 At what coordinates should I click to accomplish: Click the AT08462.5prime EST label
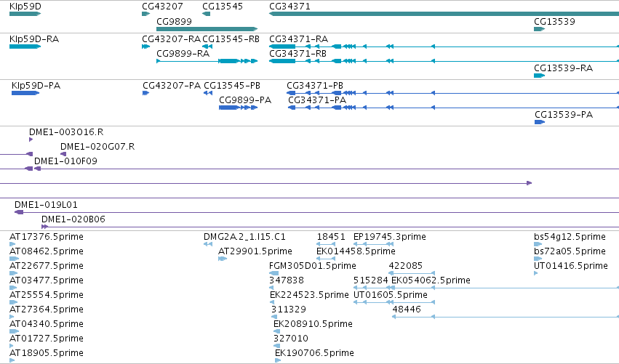coord(47,251)
